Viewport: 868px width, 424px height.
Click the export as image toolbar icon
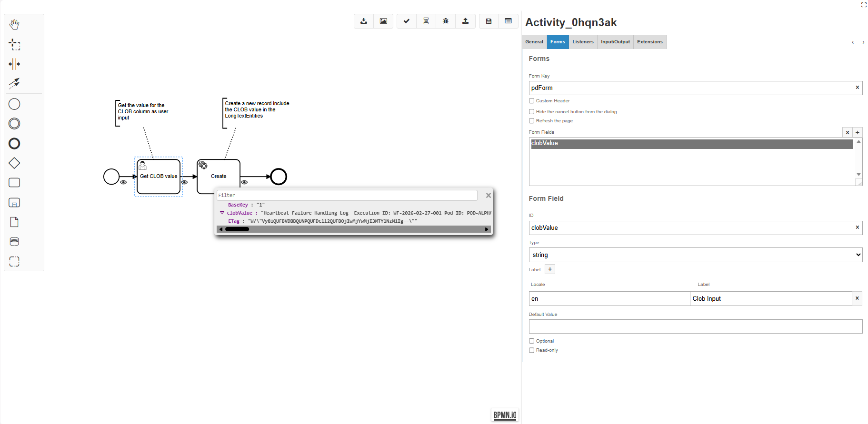383,21
